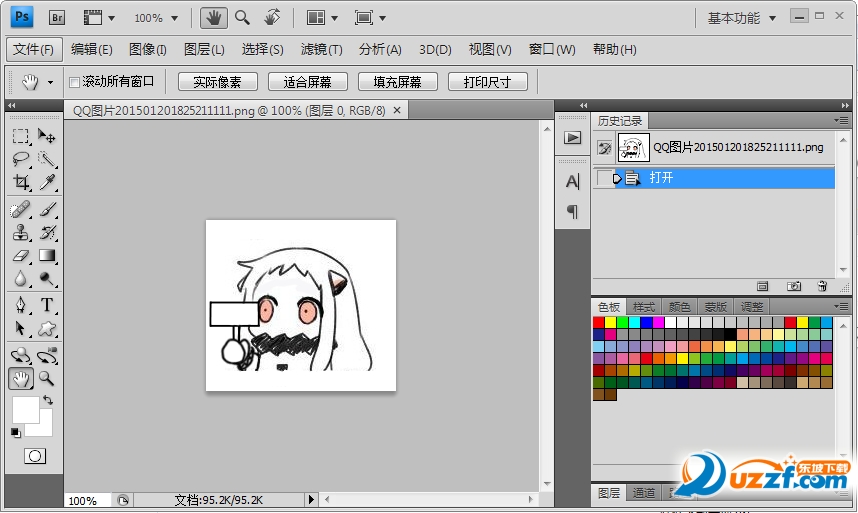Click the new snapshot camera icon
This screenshot has height=513, width=858.
[793, 286]
